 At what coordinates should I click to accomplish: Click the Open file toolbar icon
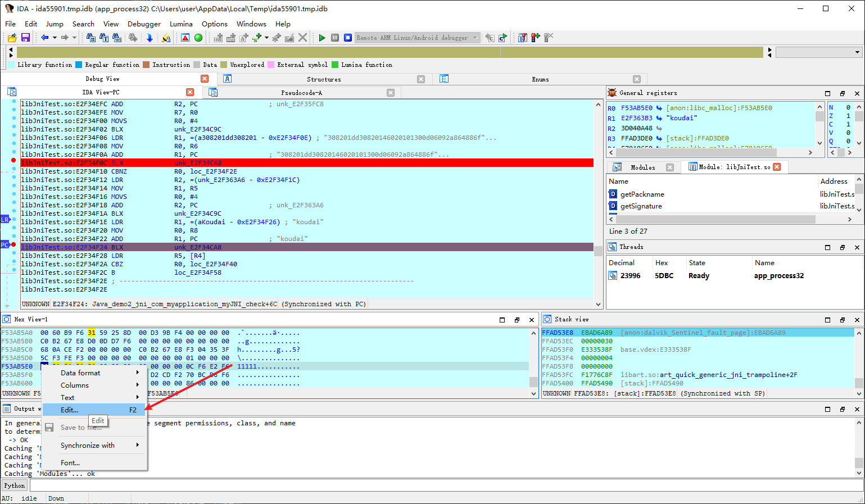pyautogui.click(x=12, y=38)
